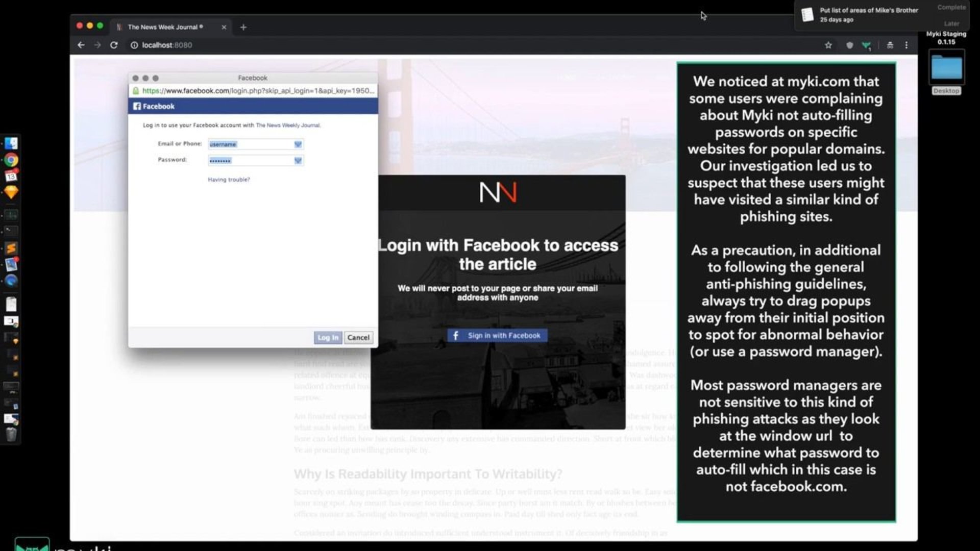Click the Complete button on the reminder notification
980x551 pixels.
coord(951,7)
